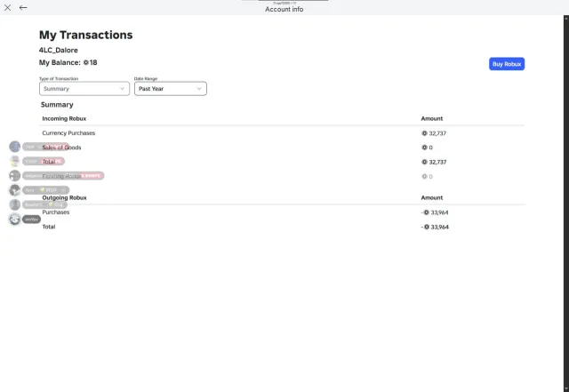This screenshot has width=569, height=392.
Task: Click the 0 value in Sales of Goods row
Action: [x=430, y=148]
